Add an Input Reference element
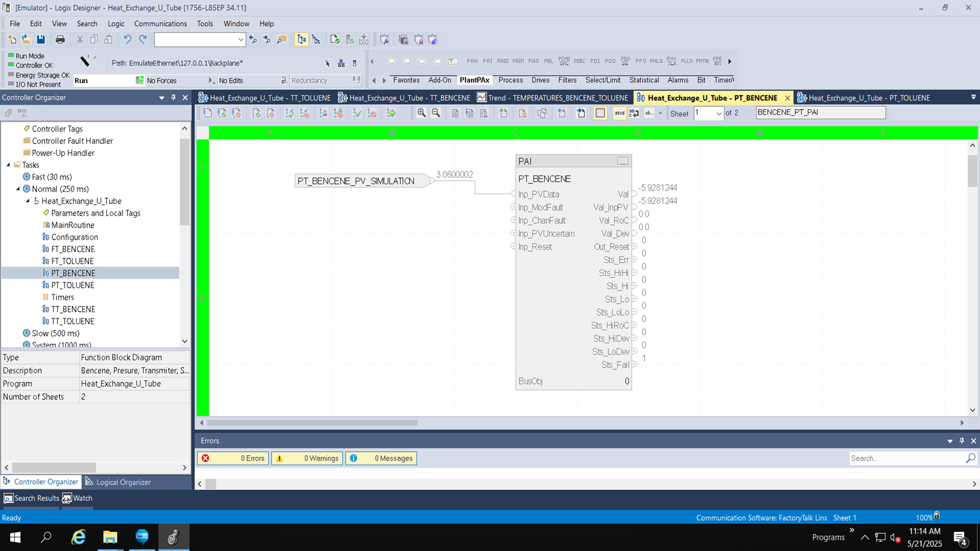 click(392, 61)
